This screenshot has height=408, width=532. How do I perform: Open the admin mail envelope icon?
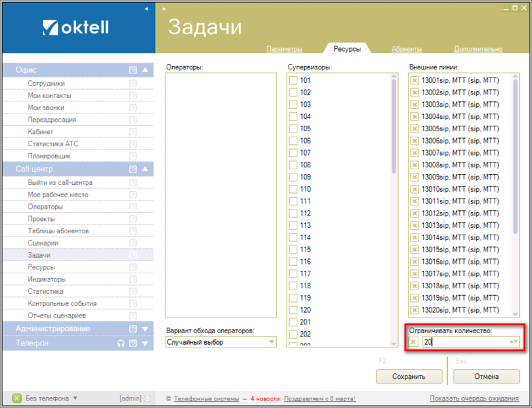[148, 398]
